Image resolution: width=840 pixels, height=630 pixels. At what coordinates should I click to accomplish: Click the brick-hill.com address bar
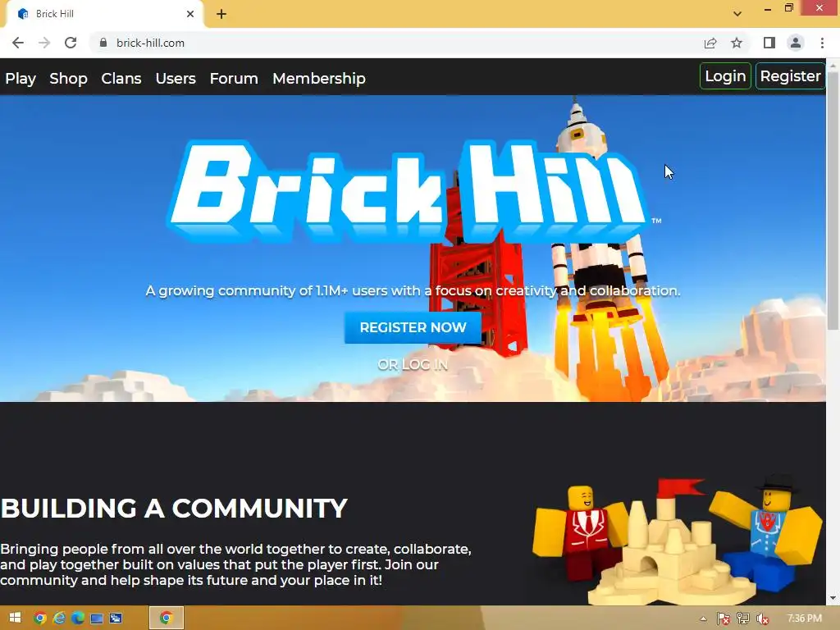click(396, 43)
